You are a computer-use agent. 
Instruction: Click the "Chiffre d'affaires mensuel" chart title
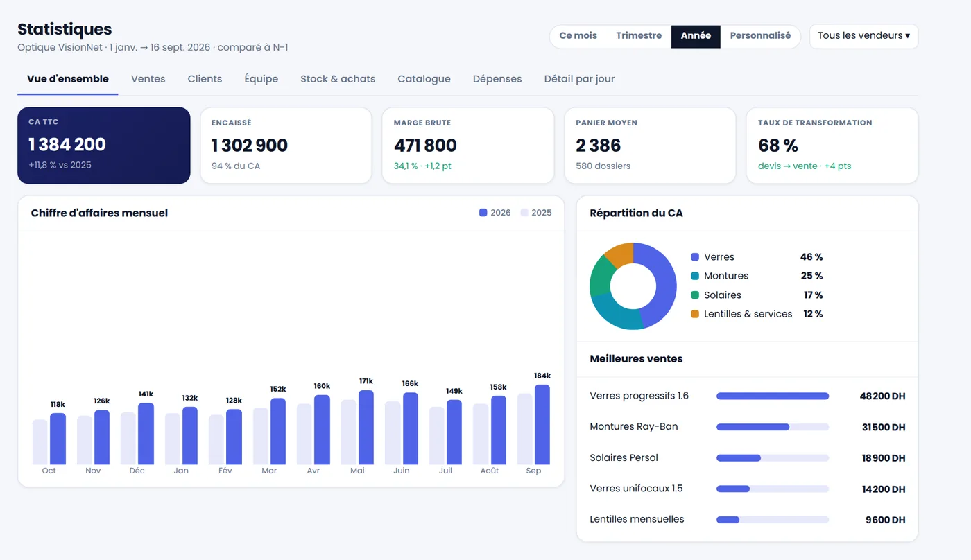(99, 213)
